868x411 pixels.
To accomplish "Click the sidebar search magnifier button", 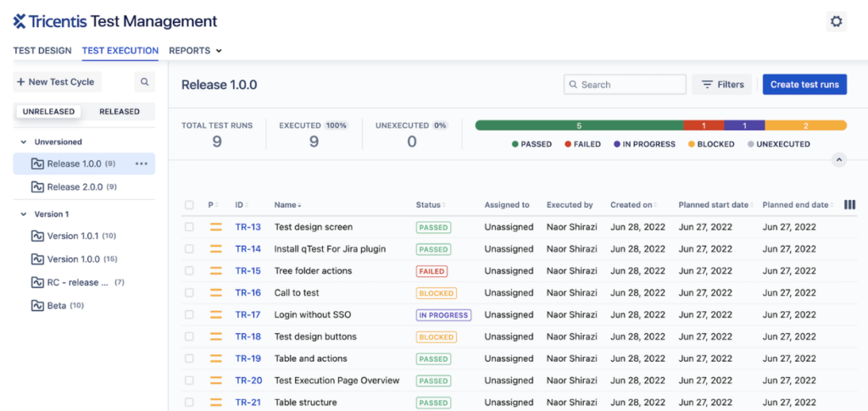I will click(144, 82).
